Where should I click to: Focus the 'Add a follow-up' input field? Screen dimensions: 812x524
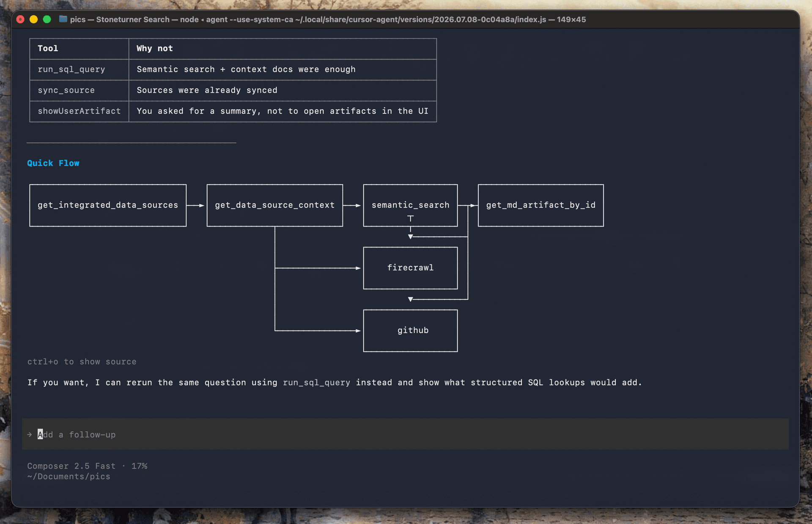pos(405,434)
